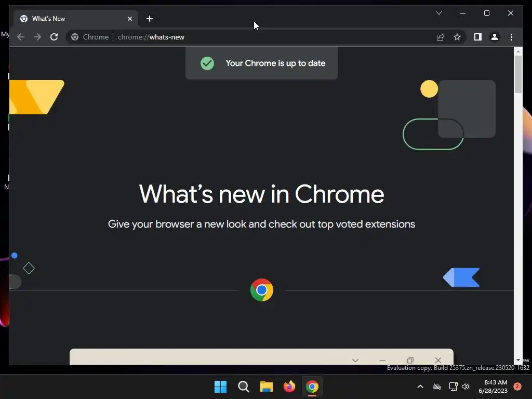Open the Windows Start menu
532x399 pixels.
click(220, 387)
